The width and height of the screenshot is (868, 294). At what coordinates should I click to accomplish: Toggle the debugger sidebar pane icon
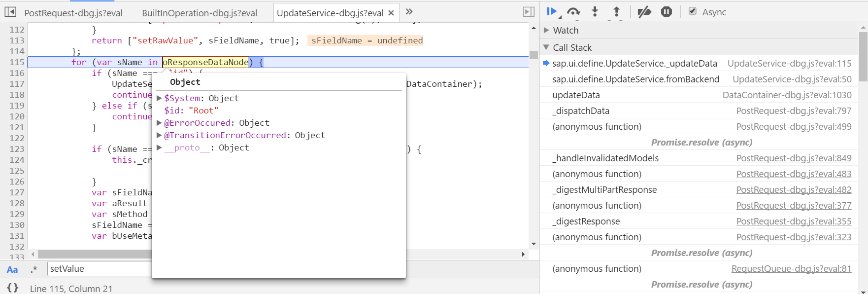(529, 12)
